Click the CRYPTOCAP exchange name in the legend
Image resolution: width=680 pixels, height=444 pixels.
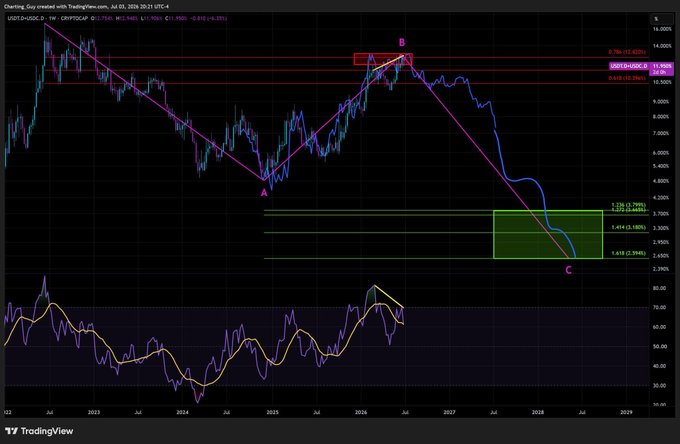[x=74, y=19]
